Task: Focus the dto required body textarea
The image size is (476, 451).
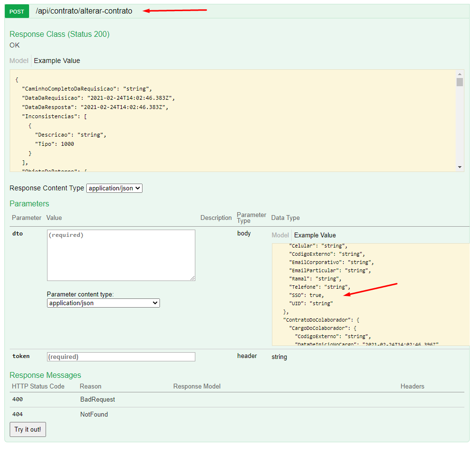Action: pos(121,255)
